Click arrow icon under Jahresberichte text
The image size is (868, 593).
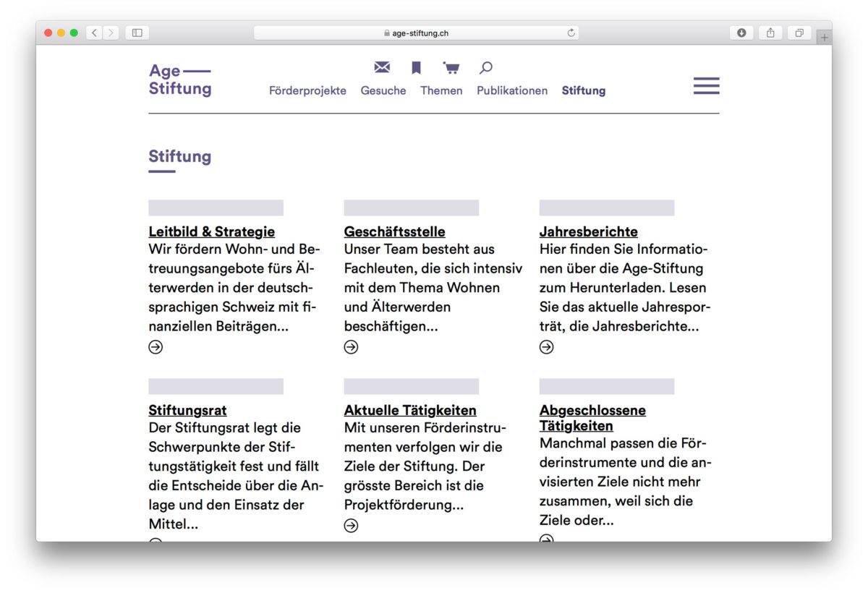(546, 347)
